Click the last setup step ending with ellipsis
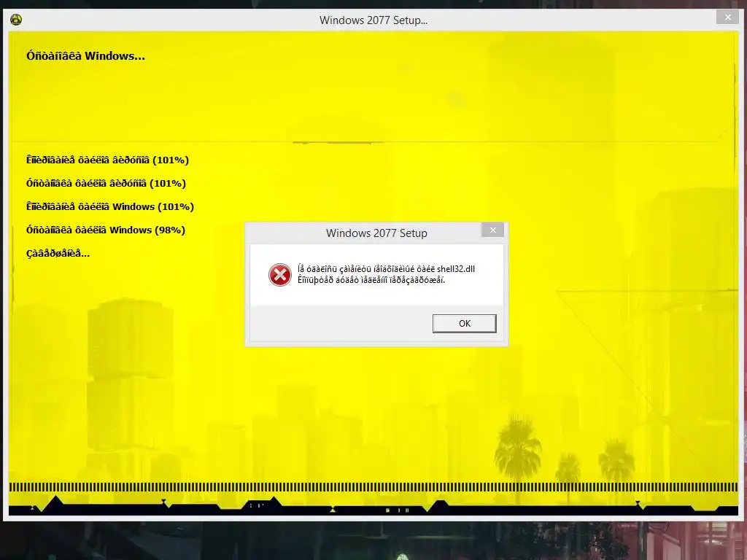The width and height of the screenshot is (747, 560). tap(58, 253)
